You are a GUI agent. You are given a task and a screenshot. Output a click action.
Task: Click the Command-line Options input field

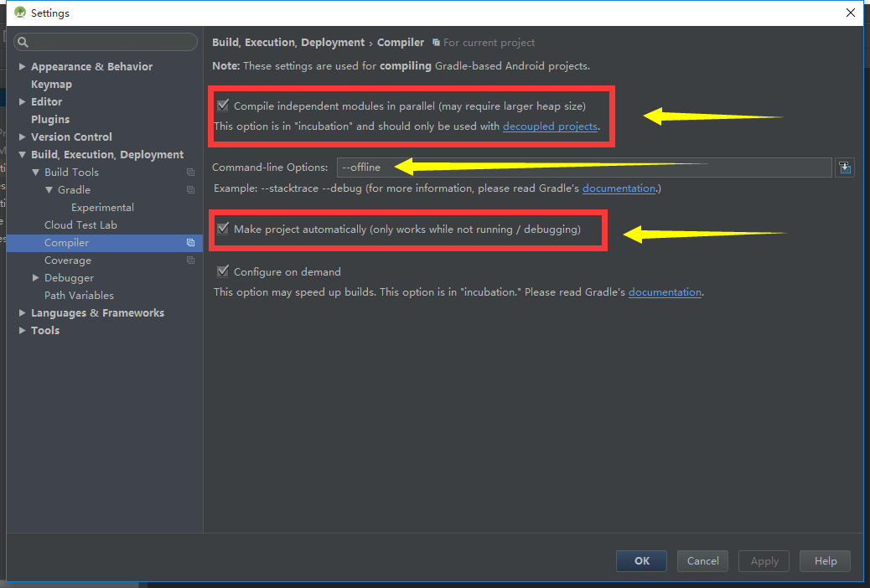[x=584, y=168]
